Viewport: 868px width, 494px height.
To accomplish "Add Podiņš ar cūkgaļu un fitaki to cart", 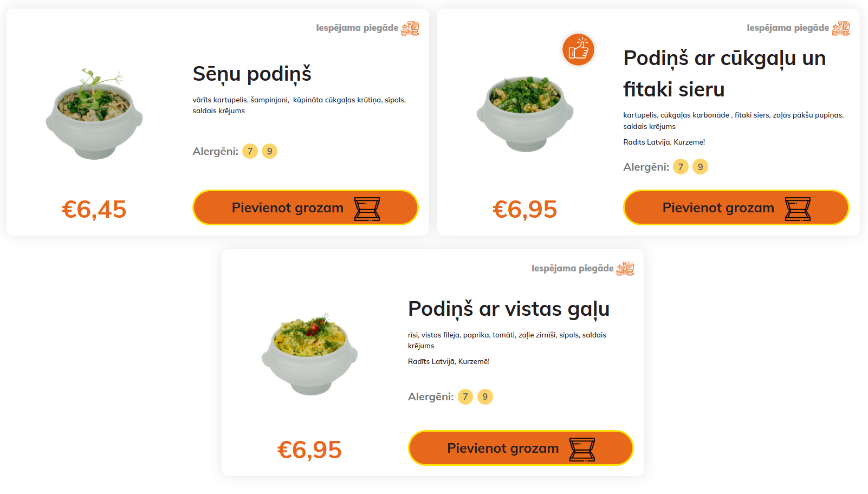I will pos(736,207).
